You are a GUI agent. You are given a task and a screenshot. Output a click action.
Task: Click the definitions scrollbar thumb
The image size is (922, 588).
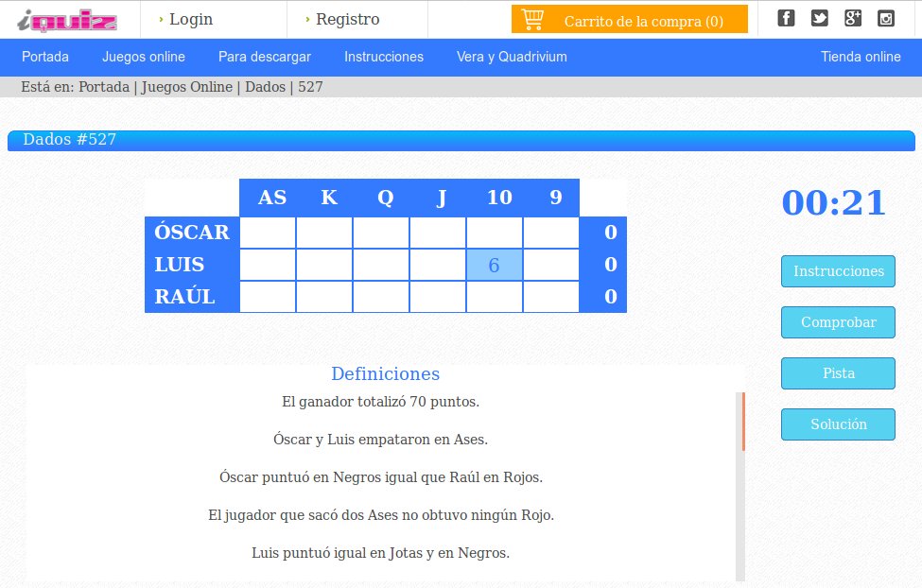coord(743,422)
